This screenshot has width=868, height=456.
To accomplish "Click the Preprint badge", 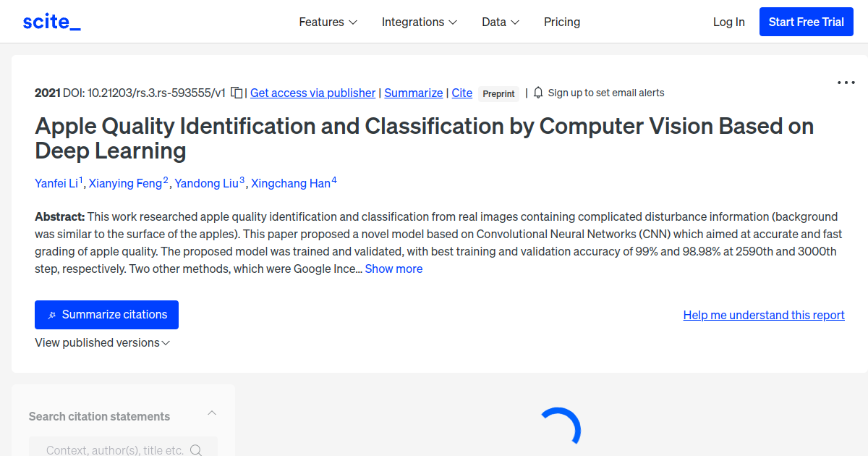I will [x=498, y=93].
